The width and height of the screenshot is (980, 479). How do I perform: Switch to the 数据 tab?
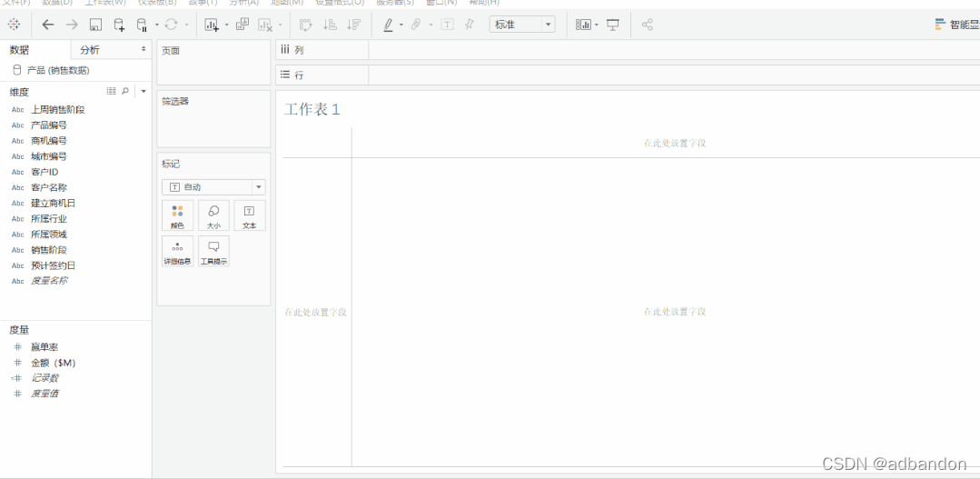coord(19,50)
